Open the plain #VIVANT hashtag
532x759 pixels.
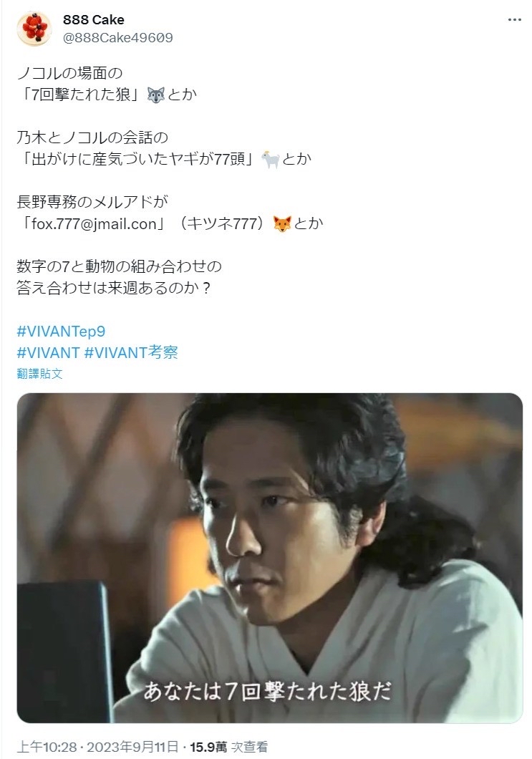(48, 352)
